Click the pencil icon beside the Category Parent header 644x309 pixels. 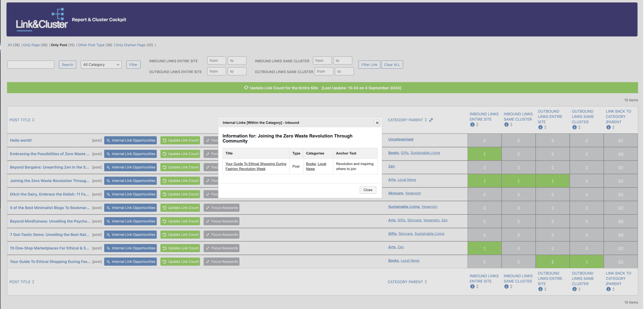pyautogui.click(x=431, y=120)
